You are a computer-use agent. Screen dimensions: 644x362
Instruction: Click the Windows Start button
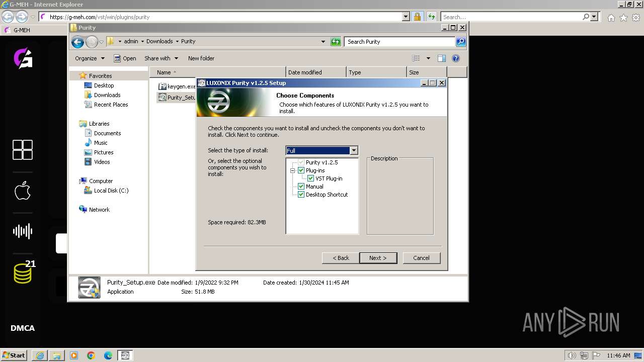(x=14, y=355)
